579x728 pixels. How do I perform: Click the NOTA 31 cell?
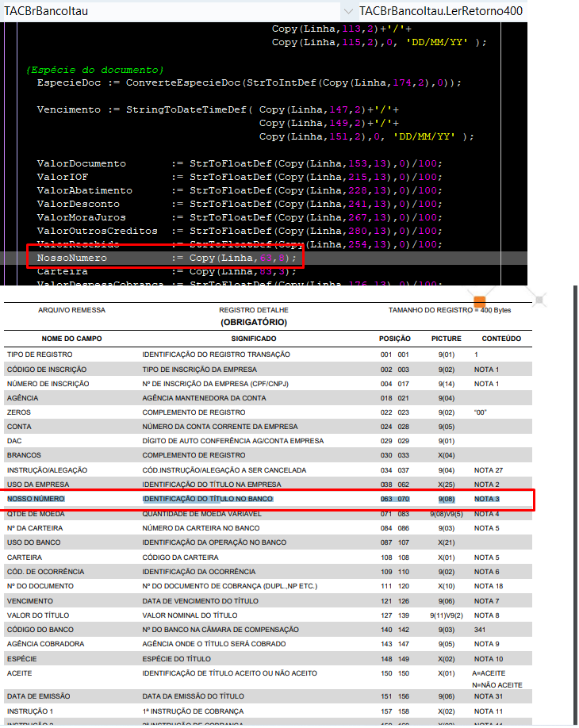(489, 697)
